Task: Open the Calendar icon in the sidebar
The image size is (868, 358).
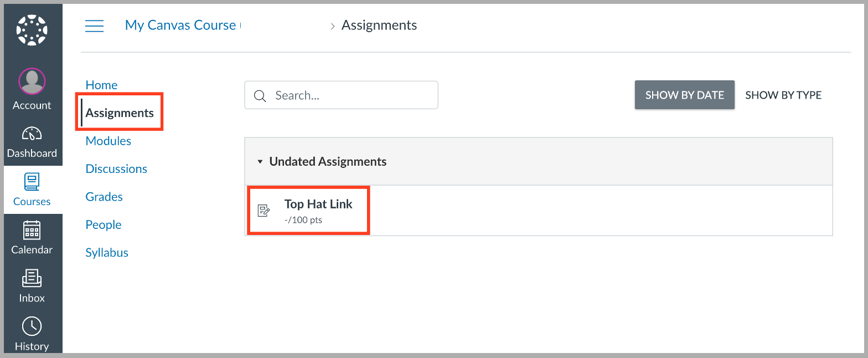Action: [x=32, y=230]
